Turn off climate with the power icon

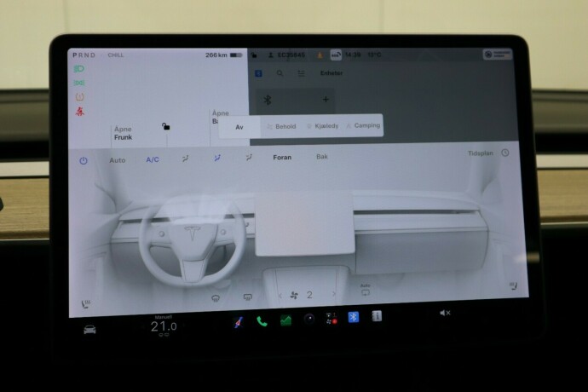[x=84, y=161]
